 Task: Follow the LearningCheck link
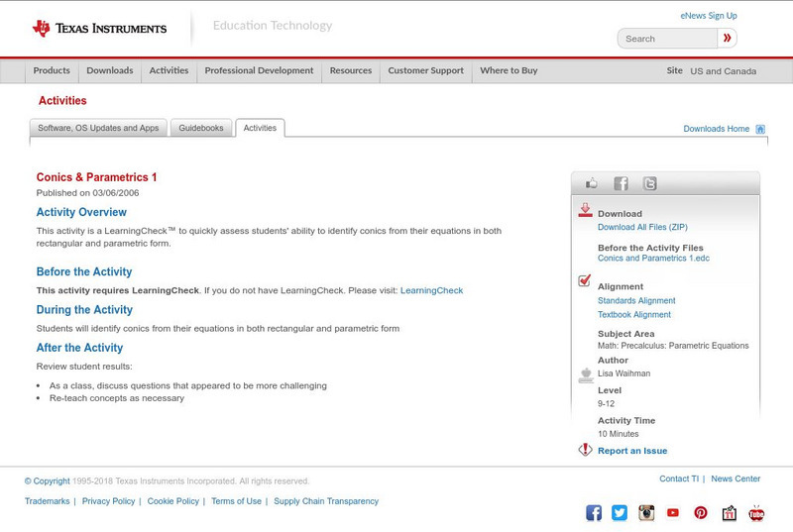(x=431, y=290)
